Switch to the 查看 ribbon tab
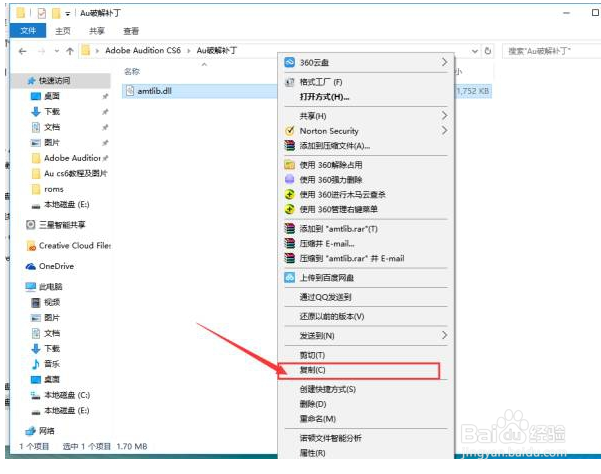601x474 pixels. click(131, 31)
